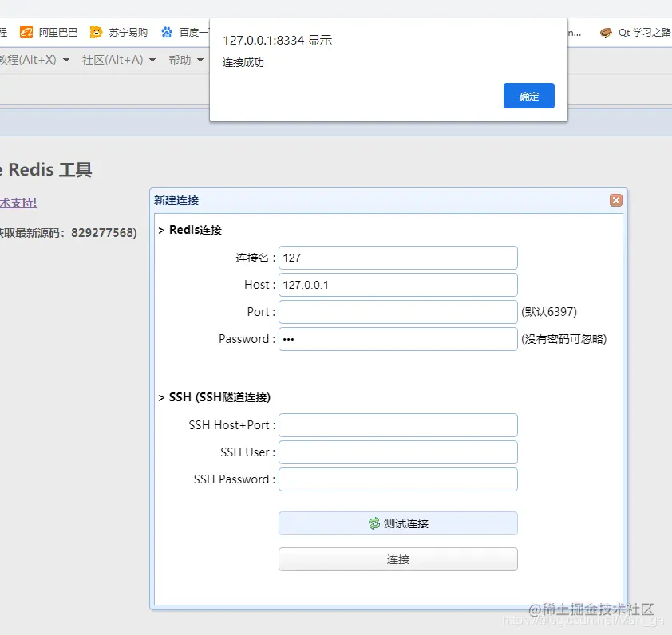Open the 阿里巴巴 bookmark icon

27,32
